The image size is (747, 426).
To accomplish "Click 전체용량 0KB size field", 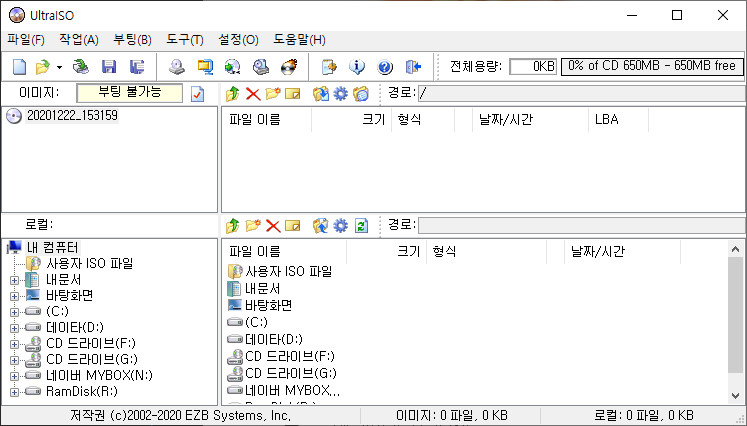I will [x=533, y=67].
